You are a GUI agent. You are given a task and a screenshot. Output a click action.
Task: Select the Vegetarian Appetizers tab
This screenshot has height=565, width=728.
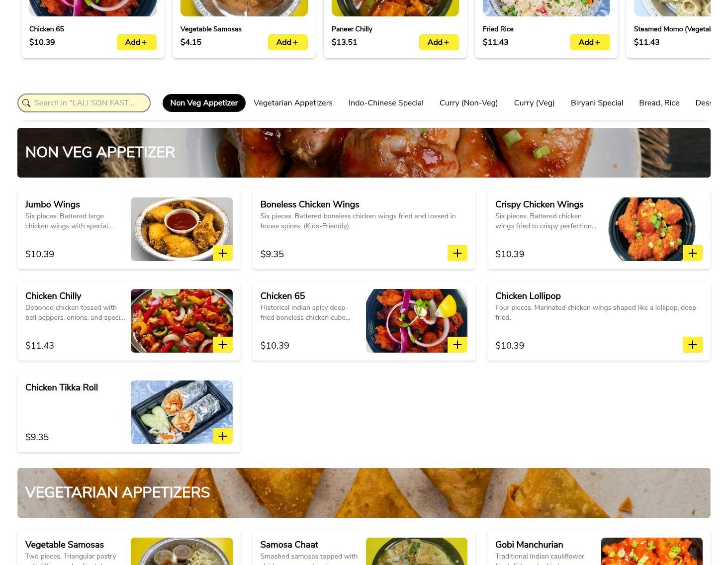click(x=293, y=103)
